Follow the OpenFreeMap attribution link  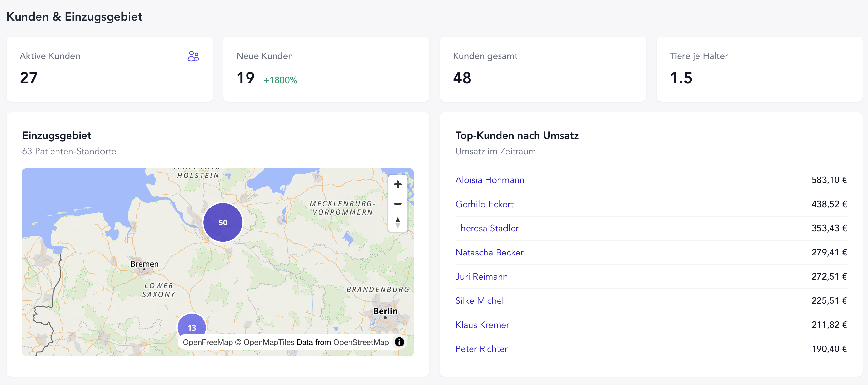tap(208, 342)
